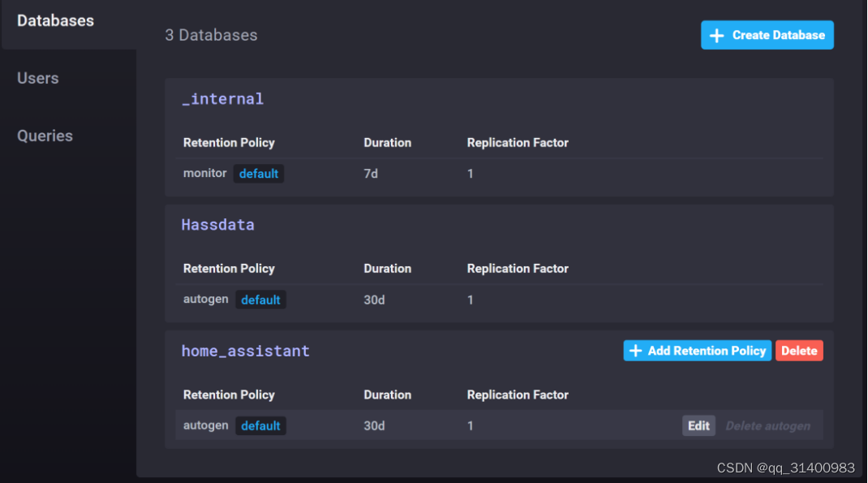Delete the home_assistant database
Image resolution: width=868 pixels, height=483 pixels.
[799, 351]
